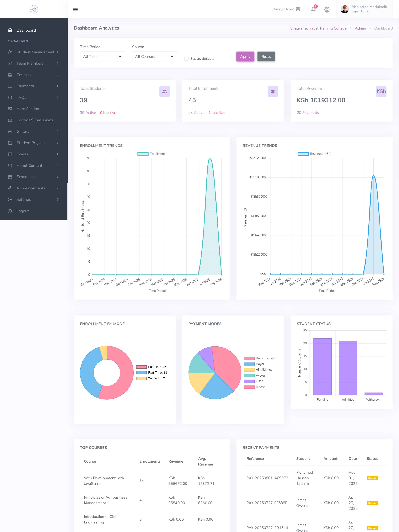Expand Student Management chevron
Viewport: 399px width, 532px height.
tap(57, 52)
